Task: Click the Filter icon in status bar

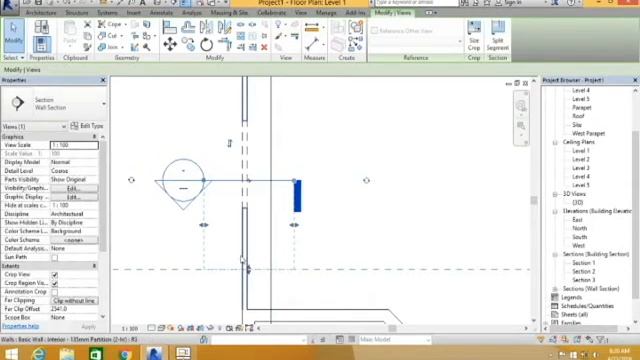Action: [601, 339]
